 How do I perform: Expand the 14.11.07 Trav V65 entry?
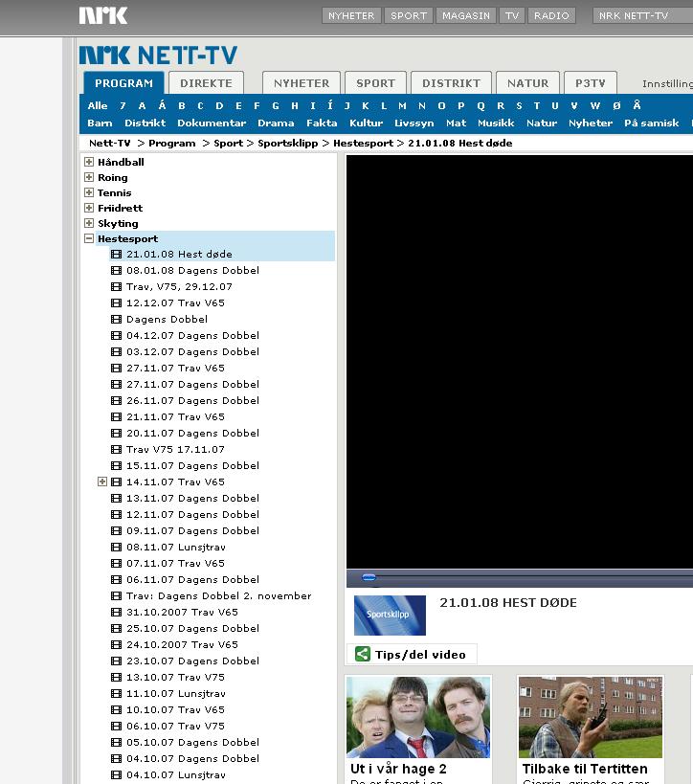pyautogui.click(x=102, y=482)
